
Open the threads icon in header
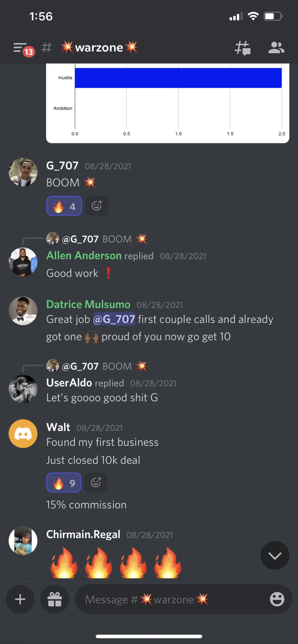pyautogui.click(x=242, y=48)
